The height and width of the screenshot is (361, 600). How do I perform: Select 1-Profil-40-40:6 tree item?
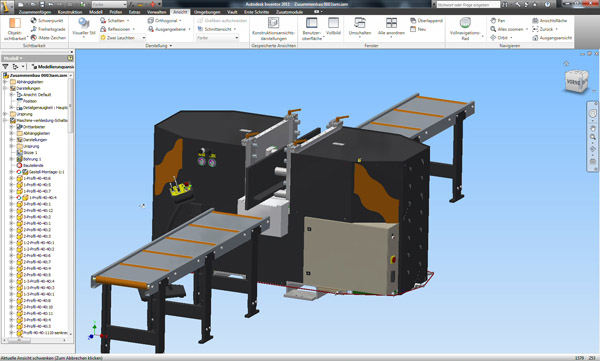[x=37, y=178]
